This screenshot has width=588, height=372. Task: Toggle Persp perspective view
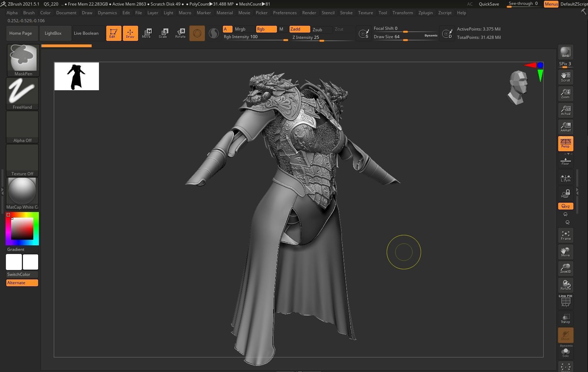coord(565,143)
